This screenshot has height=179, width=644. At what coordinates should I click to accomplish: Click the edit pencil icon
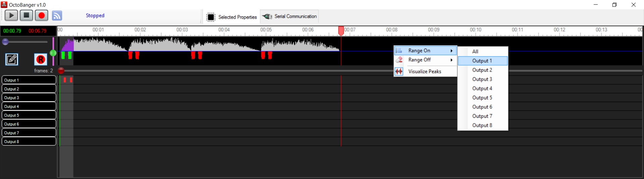(12, 60)
